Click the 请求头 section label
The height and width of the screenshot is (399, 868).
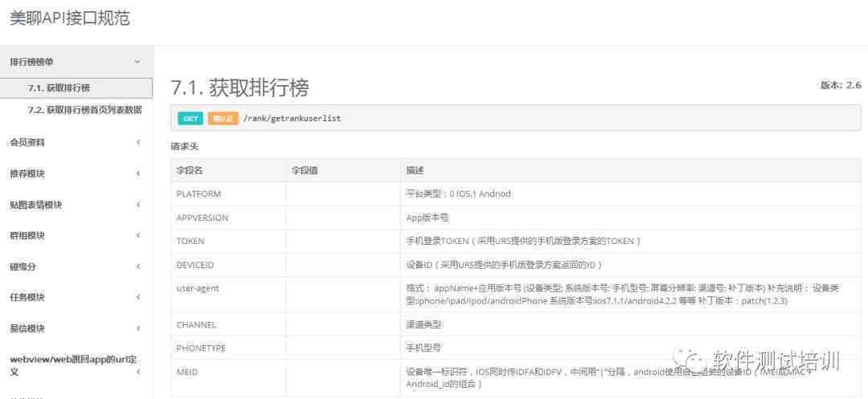pos(184,147)
